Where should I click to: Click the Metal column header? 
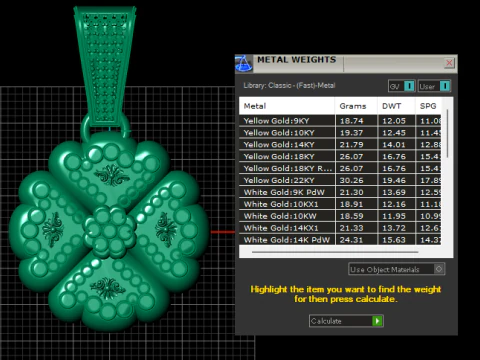[x=287, y=106]
